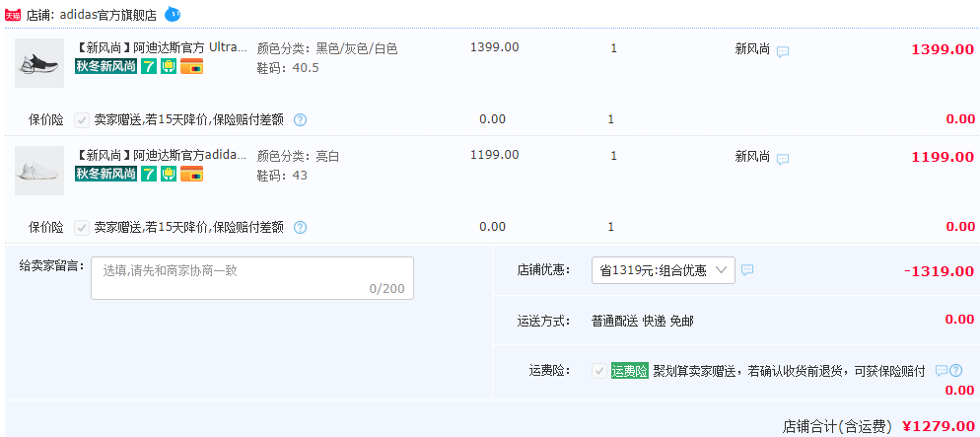Click the gray 1199.00 unit price

point(494,155)
